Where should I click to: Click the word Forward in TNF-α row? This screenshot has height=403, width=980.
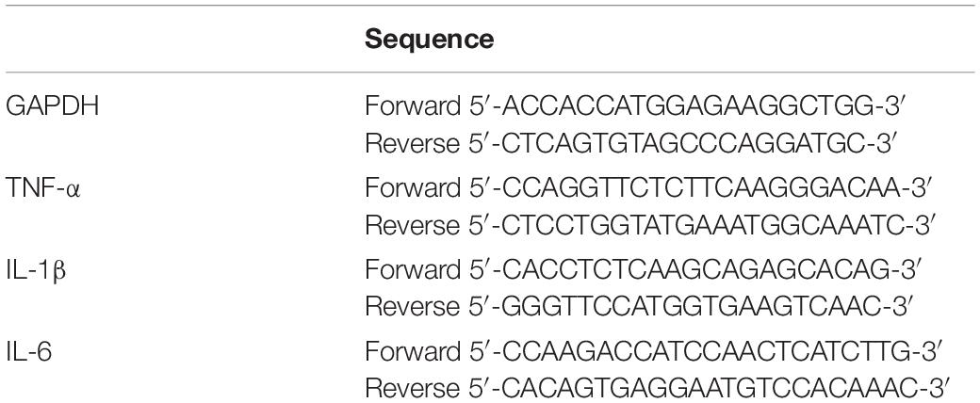tap(413, 187)
